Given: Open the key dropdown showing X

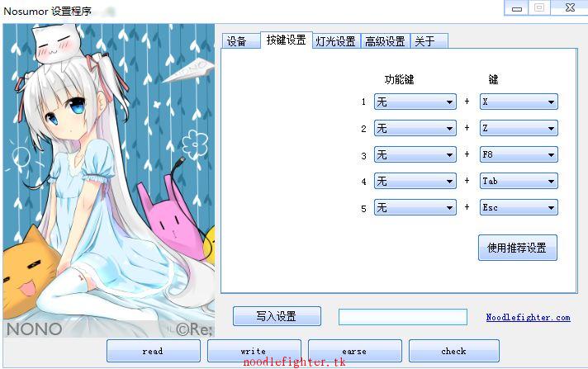Looking at the screenshot, I should click(519, 102).
